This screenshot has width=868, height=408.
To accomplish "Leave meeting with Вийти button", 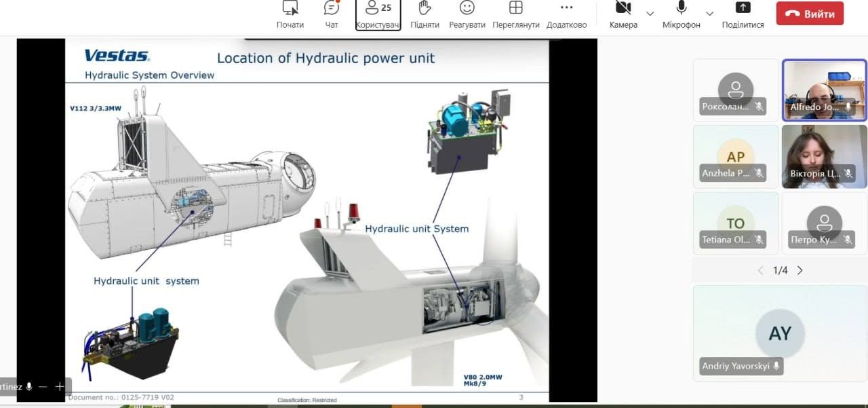I will point(810,14).
